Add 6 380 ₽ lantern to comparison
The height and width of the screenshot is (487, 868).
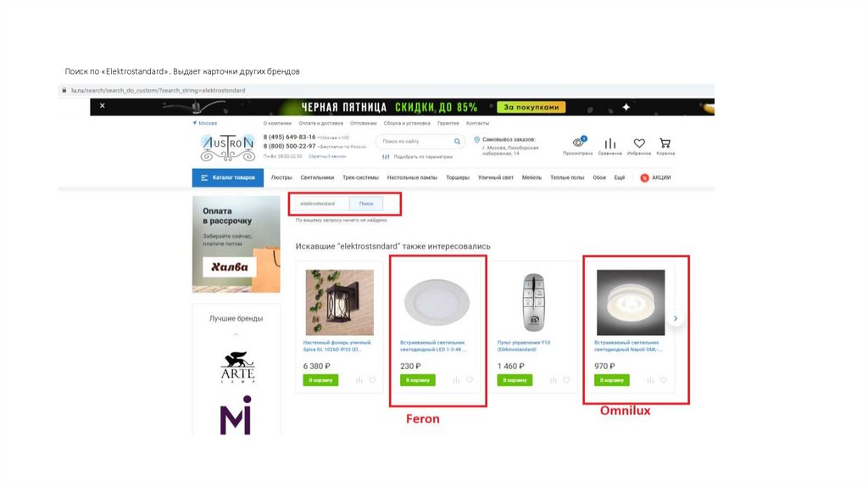click(359, 380)
